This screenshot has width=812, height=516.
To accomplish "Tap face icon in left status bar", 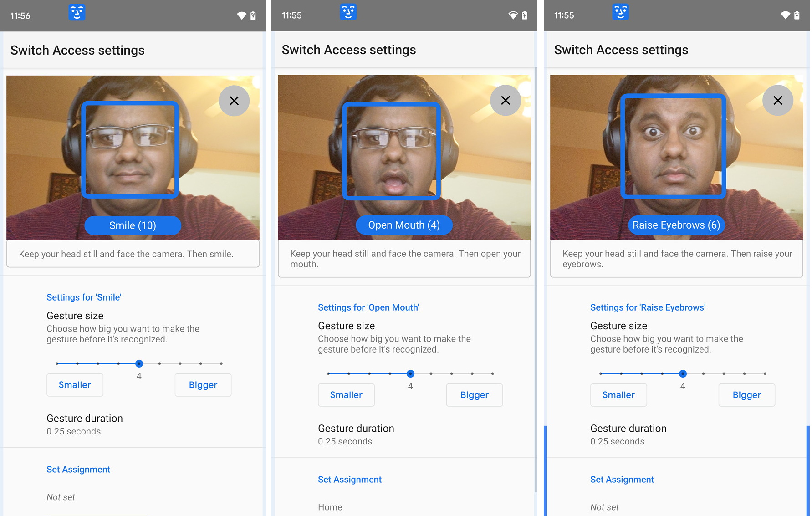I will (x=77, y=13).
